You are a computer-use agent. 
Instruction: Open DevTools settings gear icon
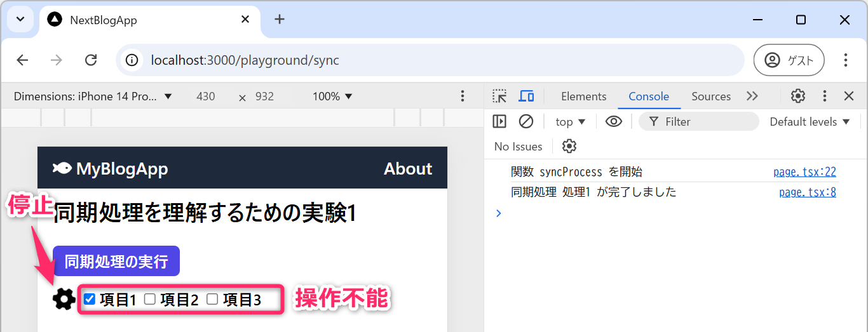click(x=797, y=96)
